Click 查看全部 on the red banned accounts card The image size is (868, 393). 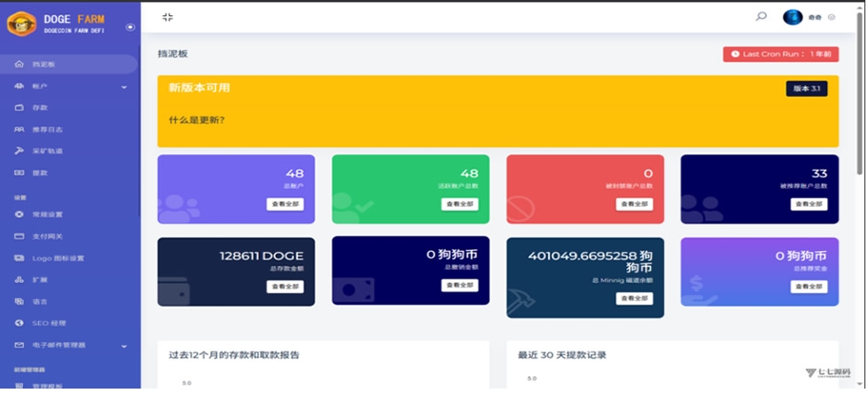point(634,204)
